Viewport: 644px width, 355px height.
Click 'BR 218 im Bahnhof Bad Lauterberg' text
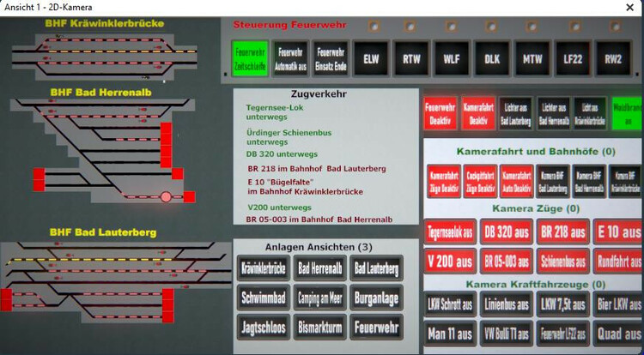tap(317, 168)
